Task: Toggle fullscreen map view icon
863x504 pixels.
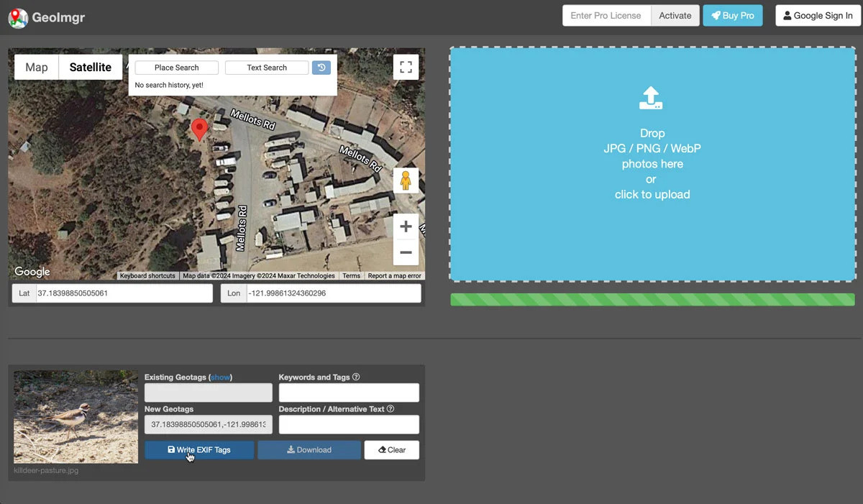Action: (x=406, y=68)
